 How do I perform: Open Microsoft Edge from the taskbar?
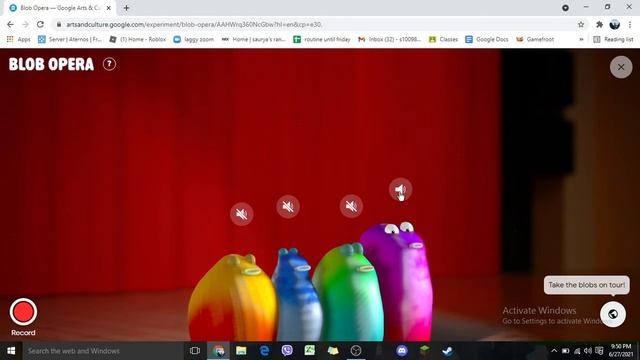coord(264,351)
